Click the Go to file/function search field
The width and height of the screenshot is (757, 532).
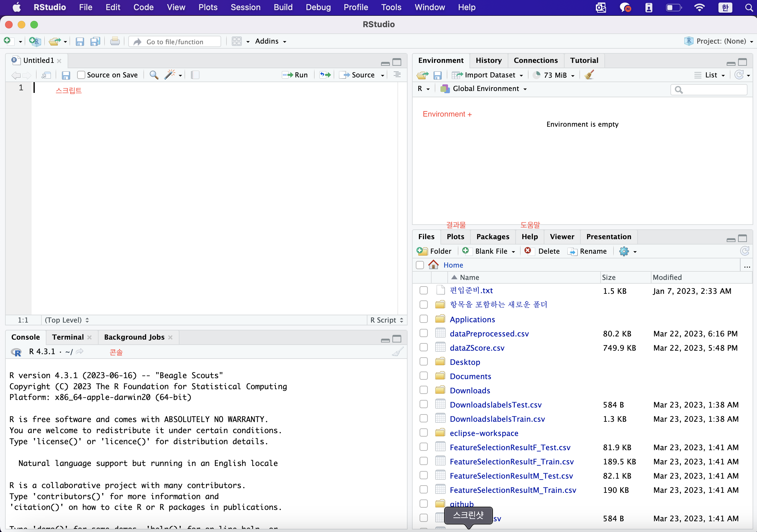(x=175, y=41)
